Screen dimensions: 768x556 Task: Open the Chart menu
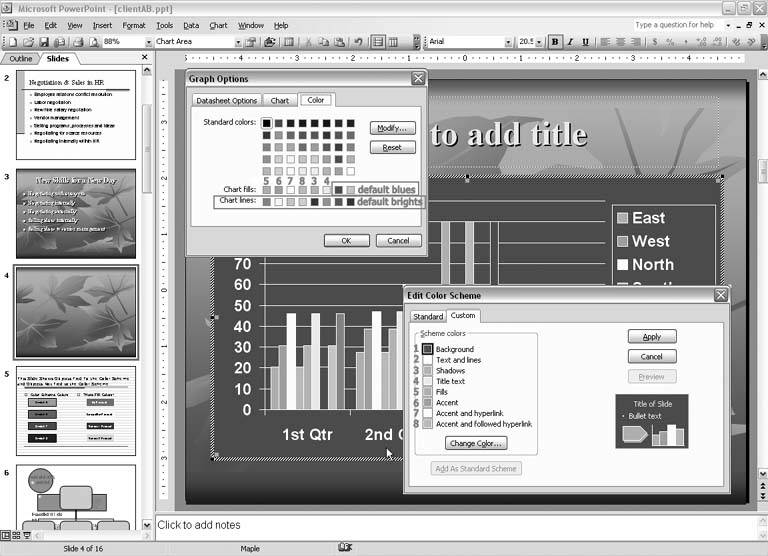click(218, 25)
